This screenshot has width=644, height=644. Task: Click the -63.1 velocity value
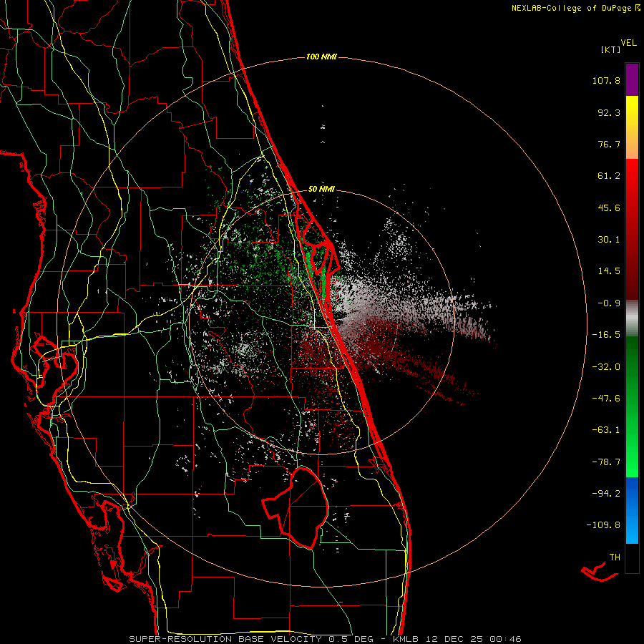point(606,430)
